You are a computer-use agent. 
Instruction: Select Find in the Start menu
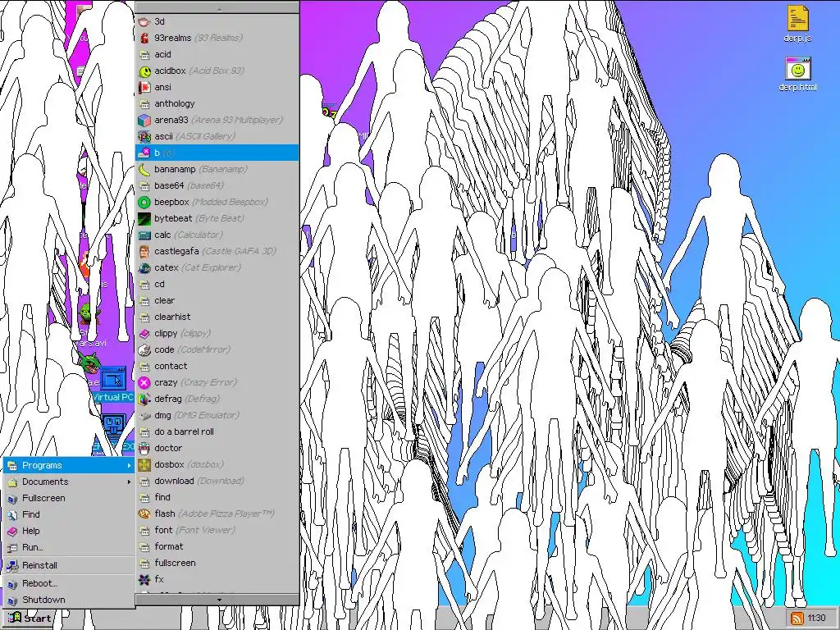(x=69, y=515)
